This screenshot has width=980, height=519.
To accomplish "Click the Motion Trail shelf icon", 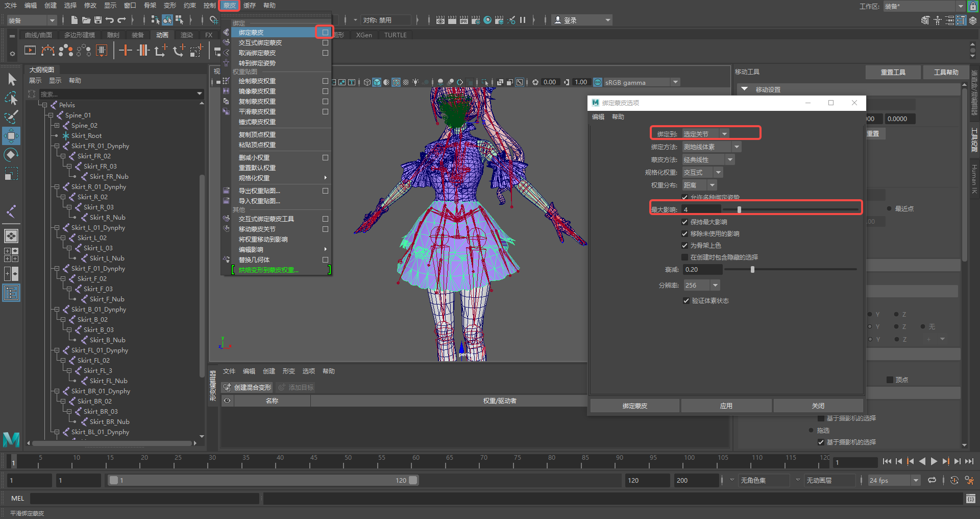I will coord(48,50).
